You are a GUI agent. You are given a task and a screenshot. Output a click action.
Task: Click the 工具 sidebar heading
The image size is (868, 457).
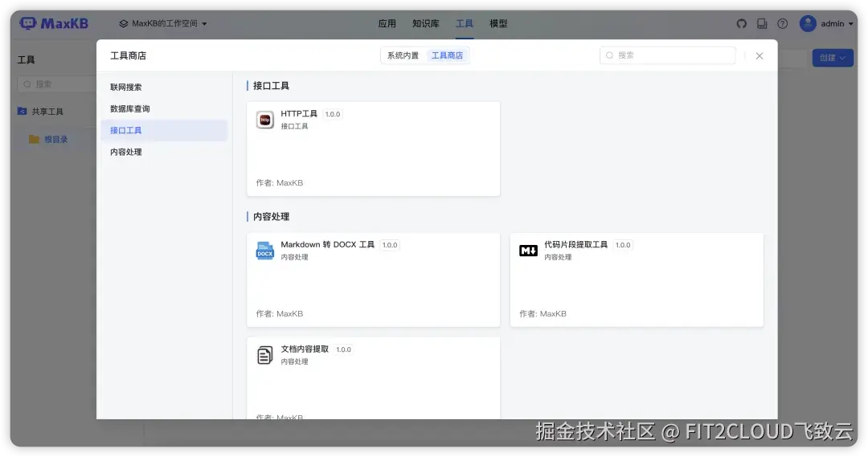pos(26,59)
